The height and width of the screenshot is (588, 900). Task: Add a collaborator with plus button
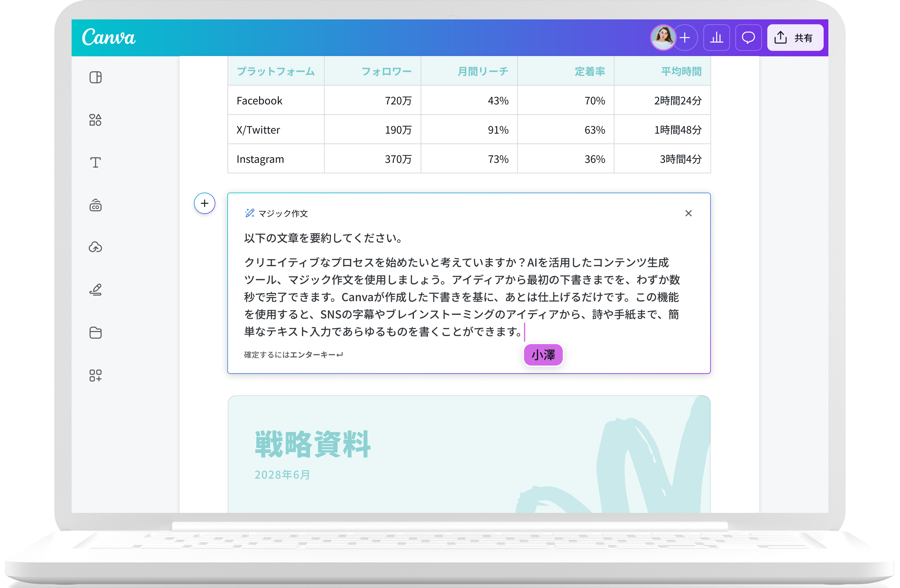tap(685, 37)
